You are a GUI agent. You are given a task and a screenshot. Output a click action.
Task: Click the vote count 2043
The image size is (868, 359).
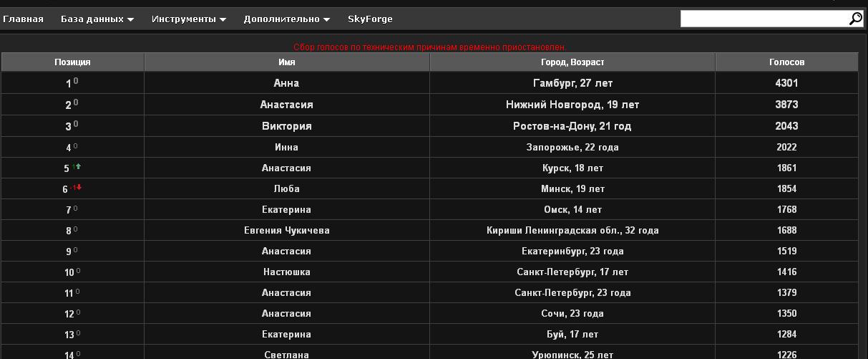point(786,126)
